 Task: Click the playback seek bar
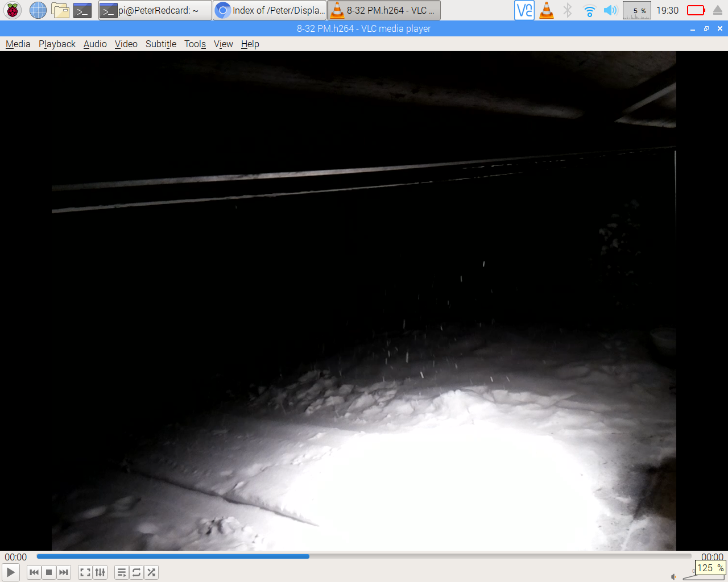[364, 556]
